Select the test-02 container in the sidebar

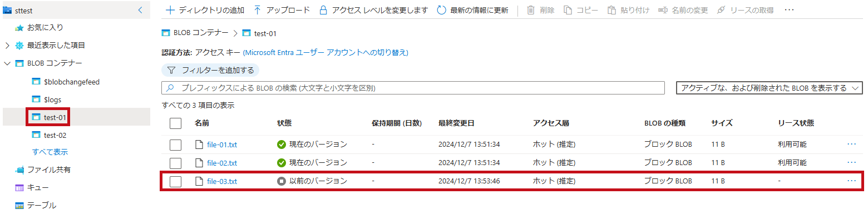pyautogui.click(x=55, y=135)
